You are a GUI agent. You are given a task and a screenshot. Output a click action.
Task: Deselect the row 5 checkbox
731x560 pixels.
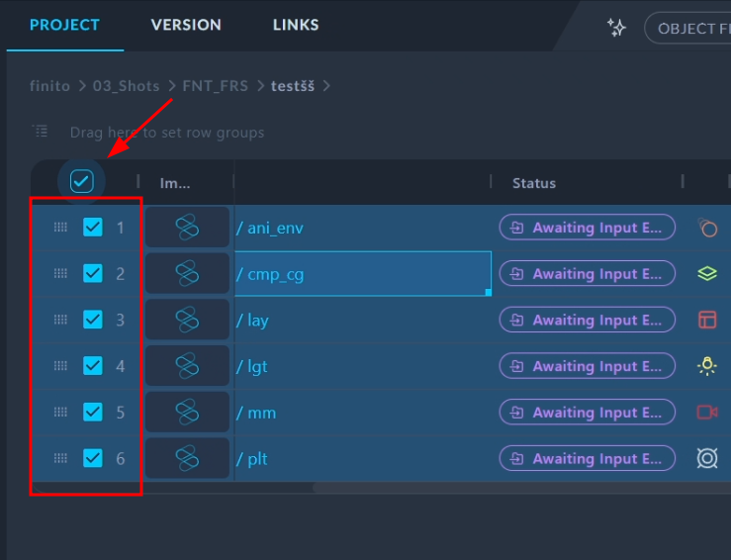tap(93, 412)
